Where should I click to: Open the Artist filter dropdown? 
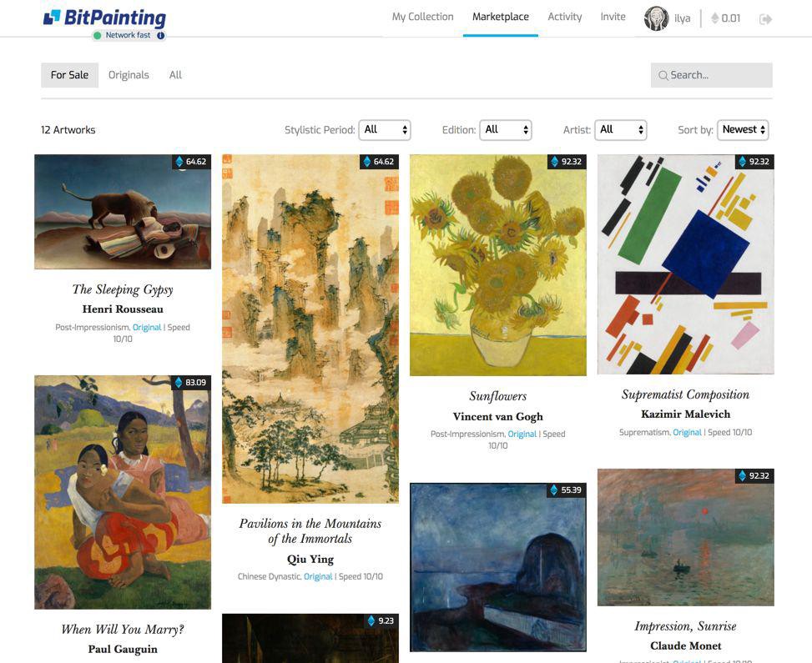coord(620,130)
